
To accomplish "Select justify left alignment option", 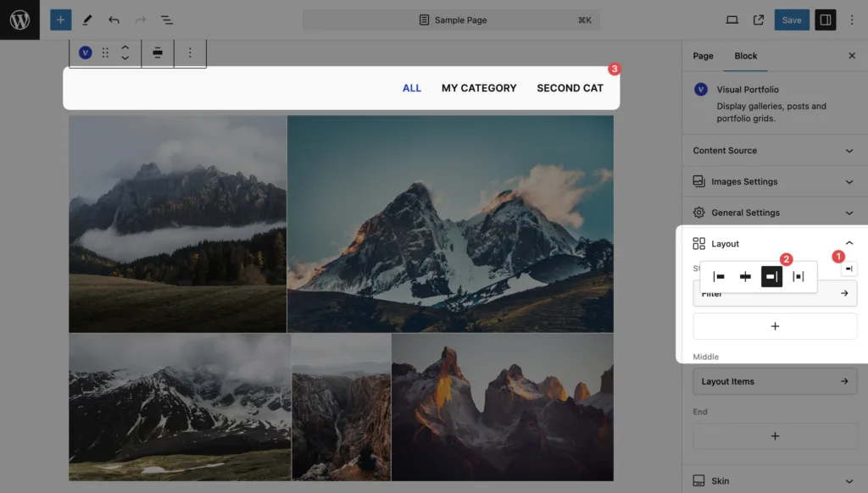I will click(x=719, y=276).
